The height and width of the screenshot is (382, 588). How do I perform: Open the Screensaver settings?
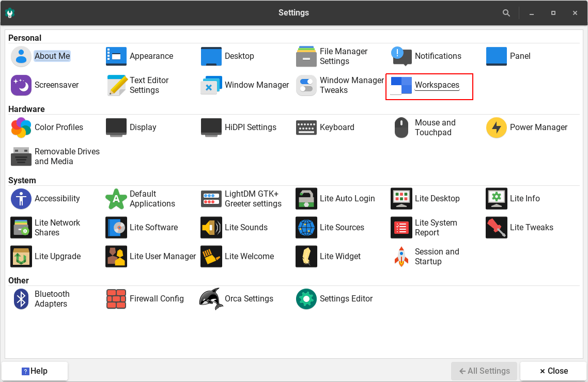tap(21, 86)
